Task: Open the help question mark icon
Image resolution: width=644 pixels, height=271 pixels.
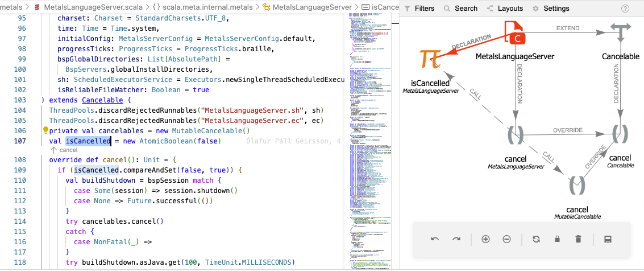Action: 625,8
